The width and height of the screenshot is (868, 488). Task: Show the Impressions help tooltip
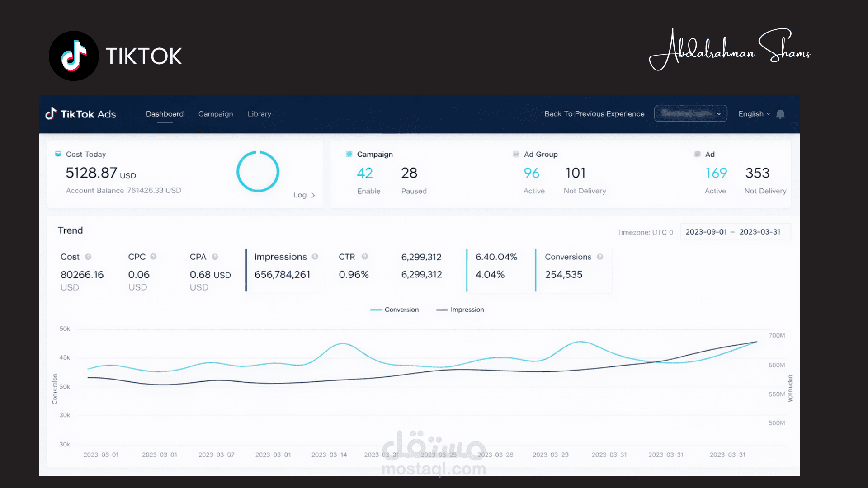pyautogui.click(x=315, y=257)
